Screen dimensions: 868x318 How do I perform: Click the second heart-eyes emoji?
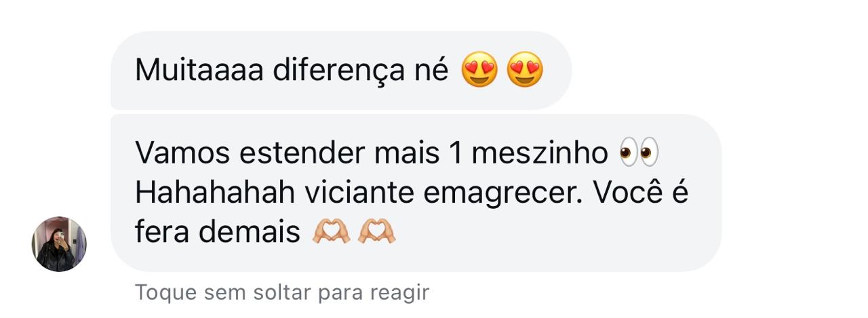click(525, 70)
